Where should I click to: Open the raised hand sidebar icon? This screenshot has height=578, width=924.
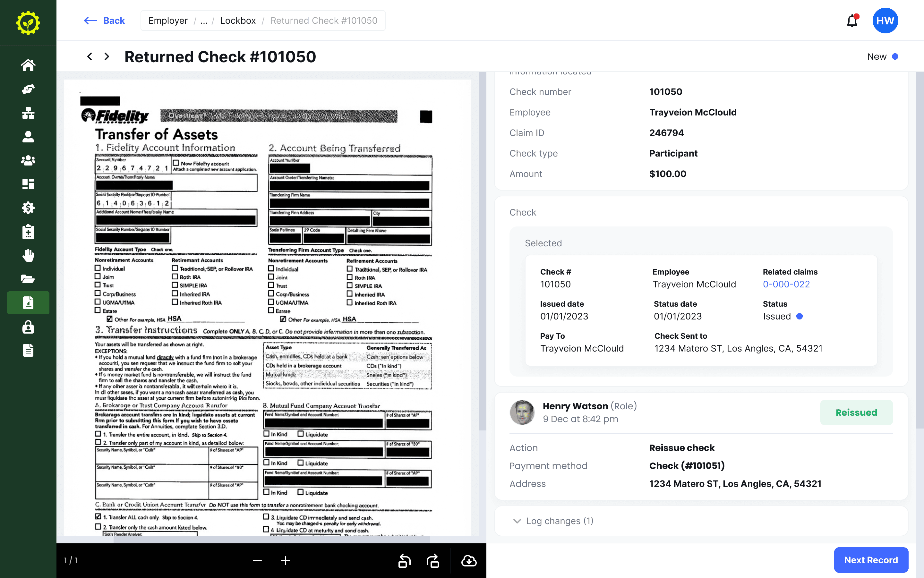[28, 255]
